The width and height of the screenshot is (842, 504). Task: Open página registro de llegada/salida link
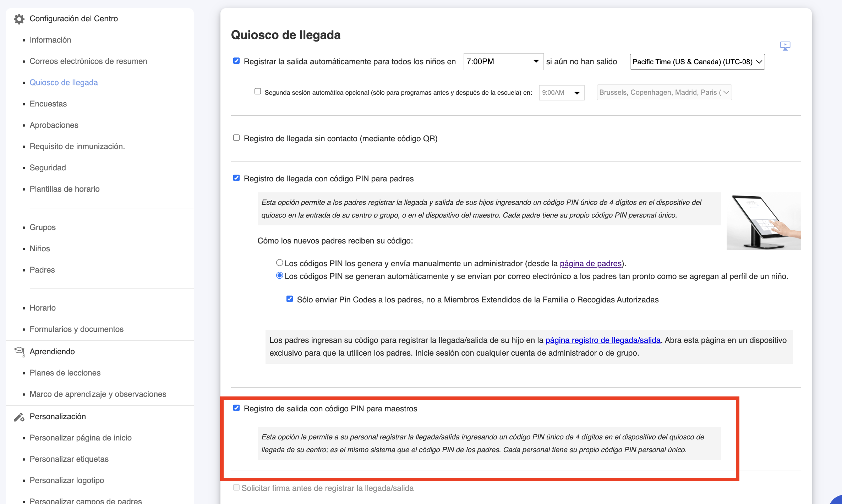tap(603, 340)
